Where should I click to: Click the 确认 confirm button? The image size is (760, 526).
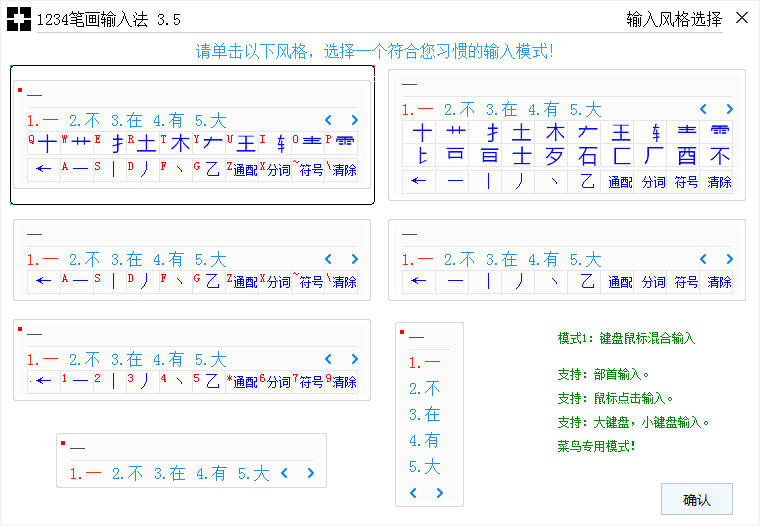(x=696, y=499)
